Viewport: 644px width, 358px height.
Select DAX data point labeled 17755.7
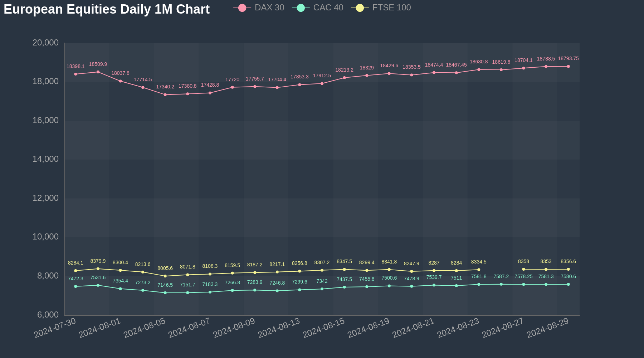tap(255, 87)
